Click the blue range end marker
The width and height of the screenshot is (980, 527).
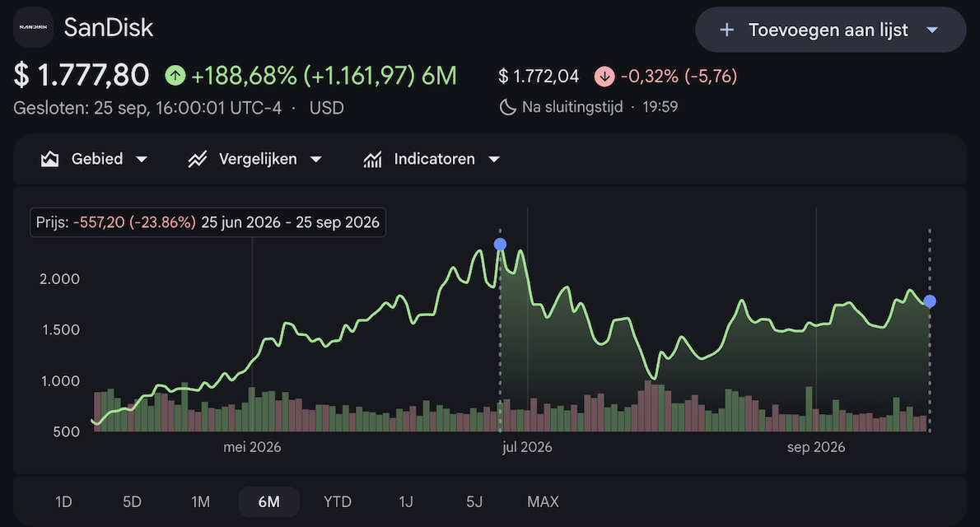pyautogui.click(x=930, y=301)
